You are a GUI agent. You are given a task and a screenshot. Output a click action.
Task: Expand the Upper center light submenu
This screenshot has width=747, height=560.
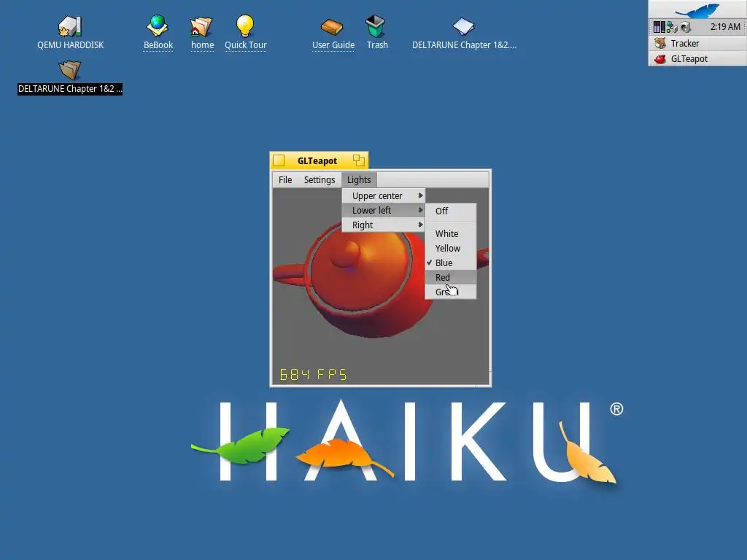pyautogui.click(x=384, y=195)
